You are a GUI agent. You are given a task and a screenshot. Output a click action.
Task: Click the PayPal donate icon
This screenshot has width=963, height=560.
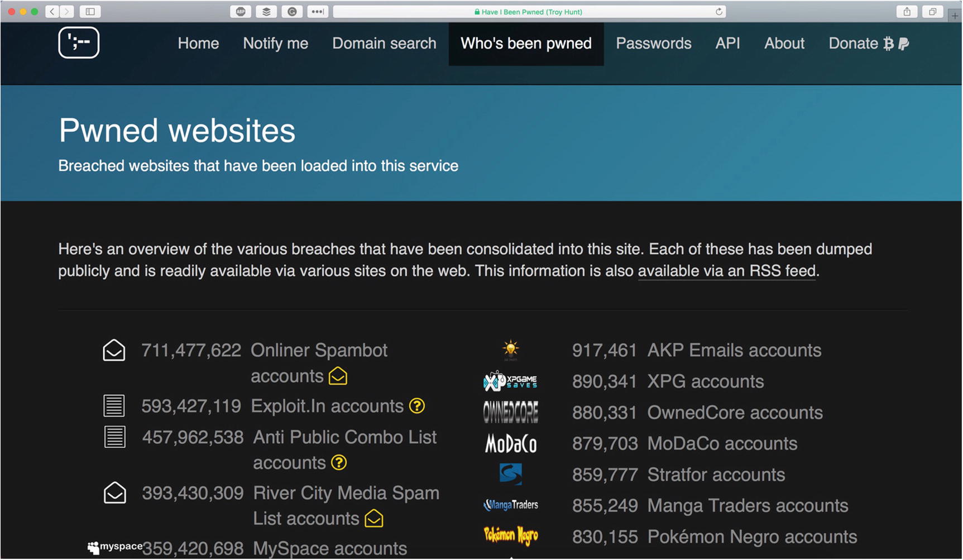(904, 44)
